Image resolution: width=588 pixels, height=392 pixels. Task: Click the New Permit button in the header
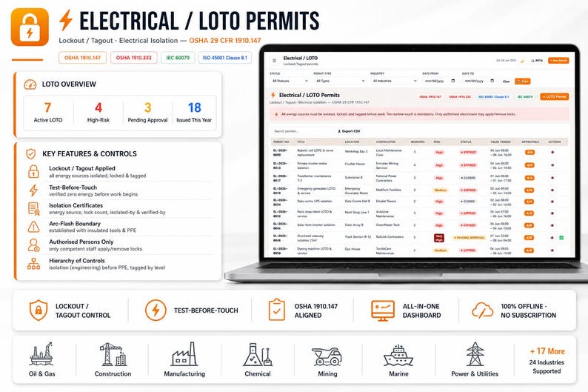(x=558, y=61)
